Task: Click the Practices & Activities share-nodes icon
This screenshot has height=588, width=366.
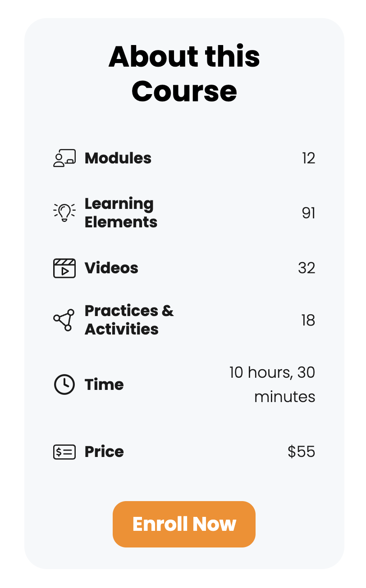Action: tap(64, 320)
